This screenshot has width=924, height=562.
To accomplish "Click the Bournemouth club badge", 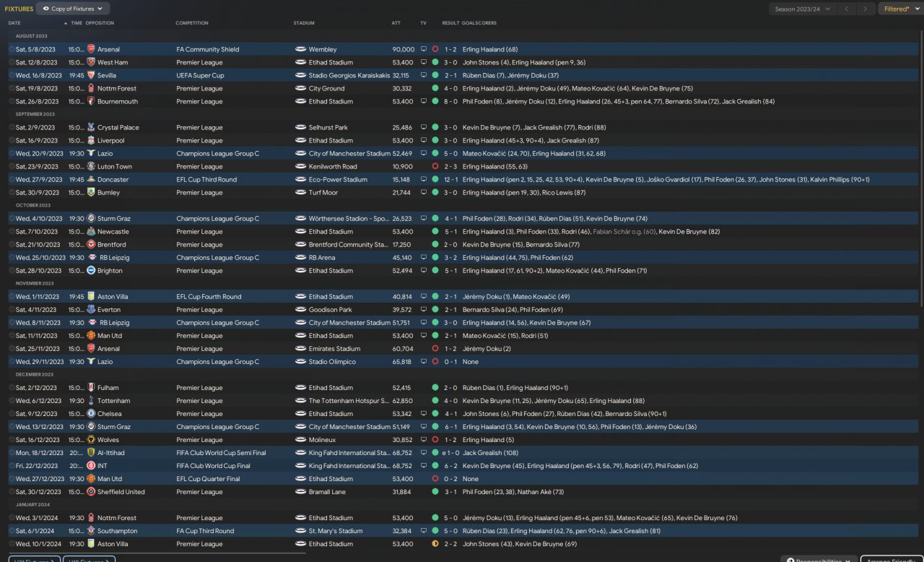I will [91, 101].
